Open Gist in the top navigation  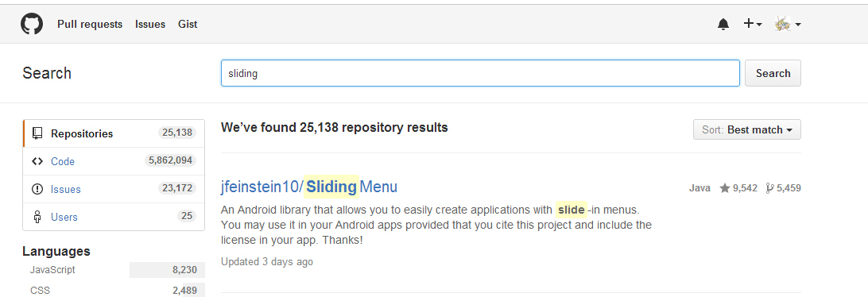point(188,25)
